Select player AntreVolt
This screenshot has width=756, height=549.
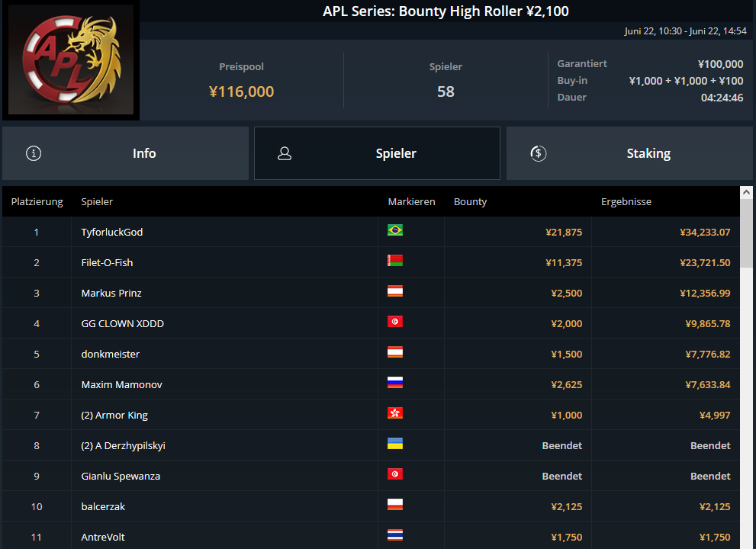click(x=103, y=537)
